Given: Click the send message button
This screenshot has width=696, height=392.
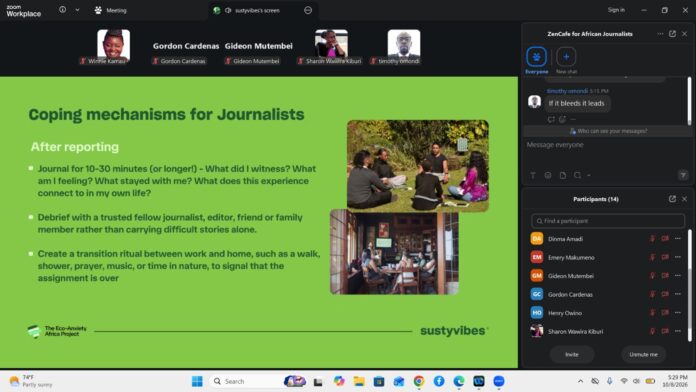Looking at the screenshot, I should [683, 175].
